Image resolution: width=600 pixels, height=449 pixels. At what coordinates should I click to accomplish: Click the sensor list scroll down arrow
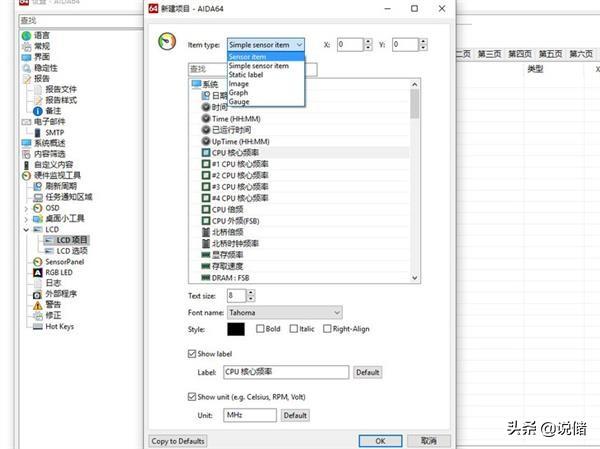415,278
